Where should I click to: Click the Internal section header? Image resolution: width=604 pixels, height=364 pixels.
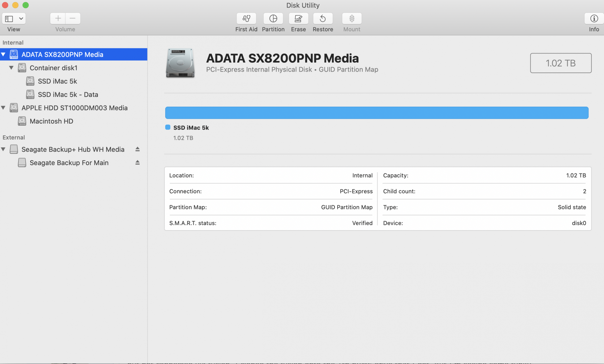(13, 43)
